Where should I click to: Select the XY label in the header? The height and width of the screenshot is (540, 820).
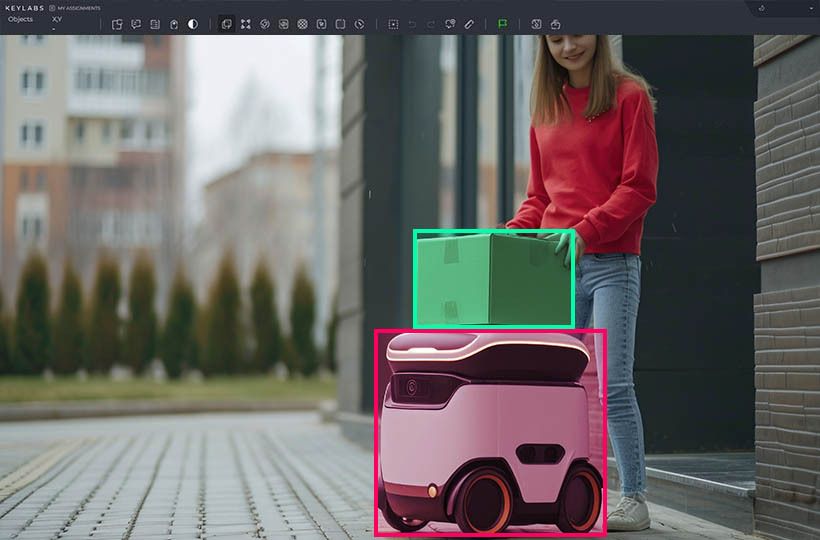pyautogui.click(x=57, y=19)
